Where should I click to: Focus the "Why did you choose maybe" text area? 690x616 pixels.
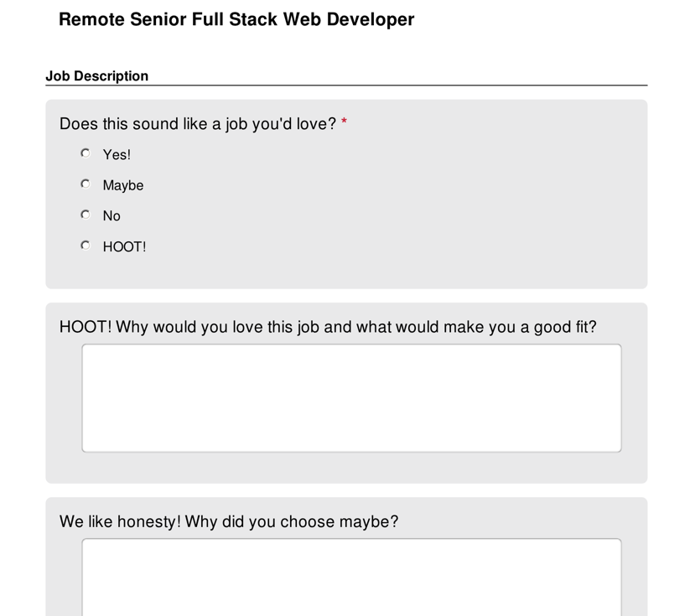[351, 577]
